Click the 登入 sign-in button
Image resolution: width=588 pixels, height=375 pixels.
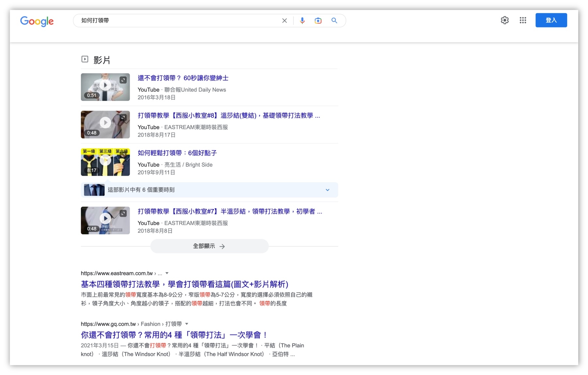(551, 20)
